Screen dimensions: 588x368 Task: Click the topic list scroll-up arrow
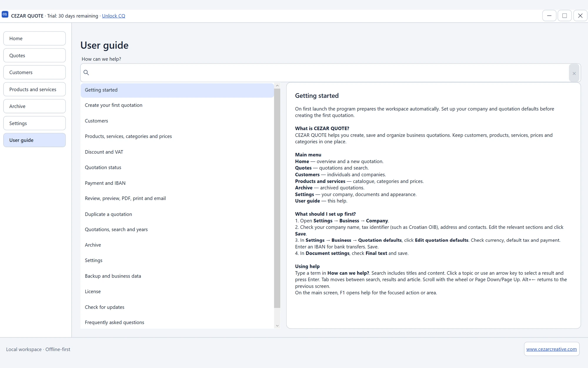pyautogui.click(x=277, y=86)
